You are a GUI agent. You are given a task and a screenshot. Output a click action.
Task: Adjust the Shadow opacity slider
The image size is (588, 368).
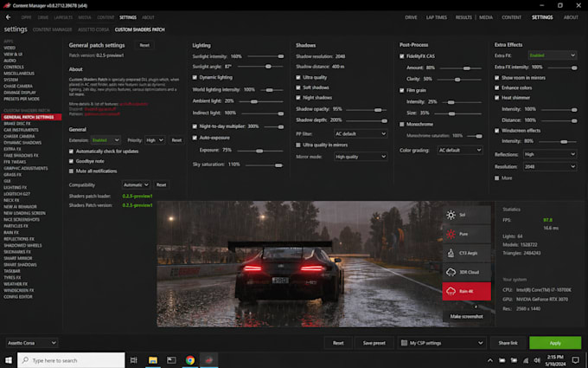[x=366, y=110]
